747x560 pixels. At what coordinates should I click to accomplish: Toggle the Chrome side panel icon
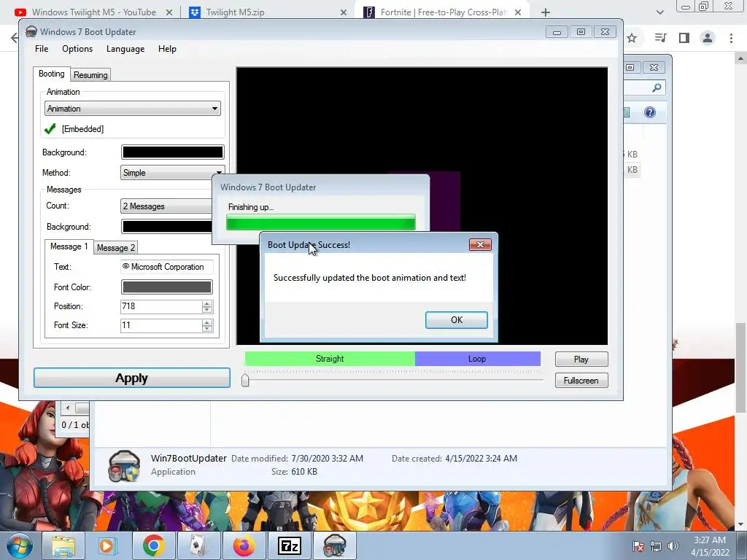tap(684, 38)
